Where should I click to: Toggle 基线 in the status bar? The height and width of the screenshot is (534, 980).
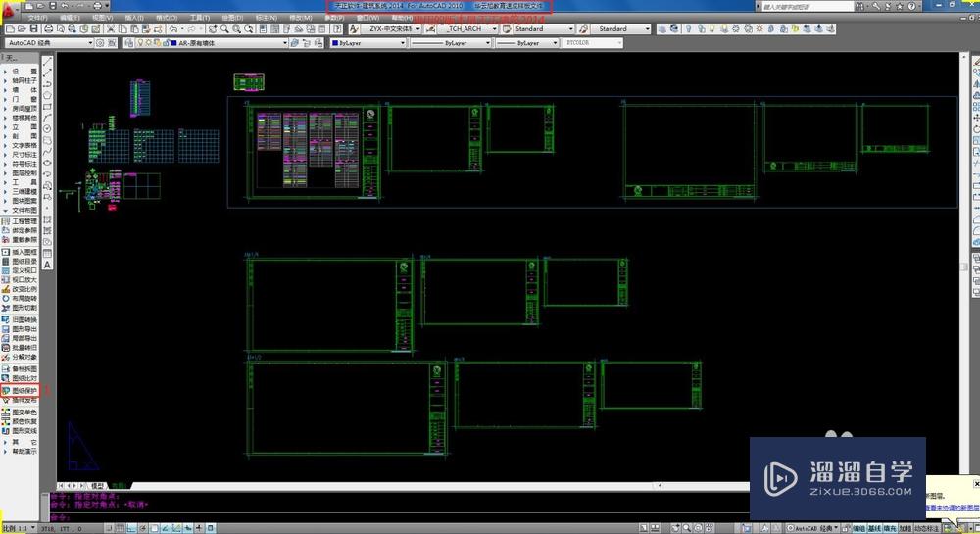(x=874, y=528)
